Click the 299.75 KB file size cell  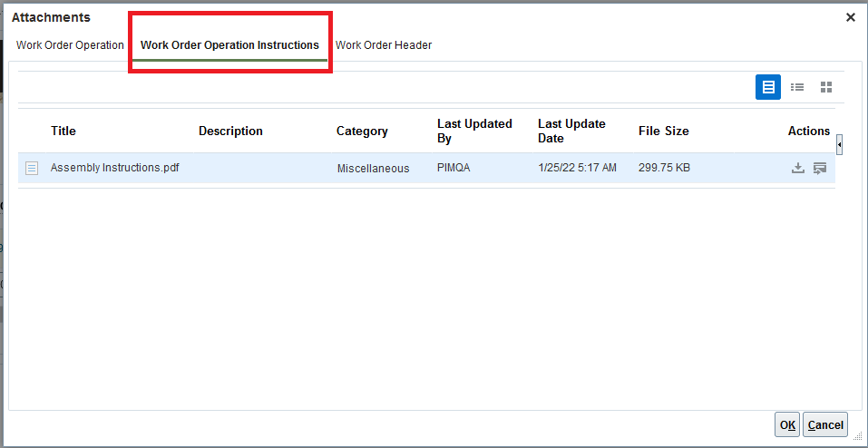664,168
